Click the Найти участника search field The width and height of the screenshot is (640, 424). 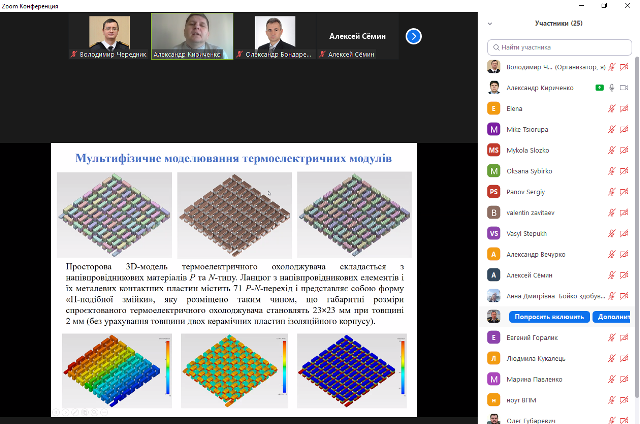(x=560, y=46)
